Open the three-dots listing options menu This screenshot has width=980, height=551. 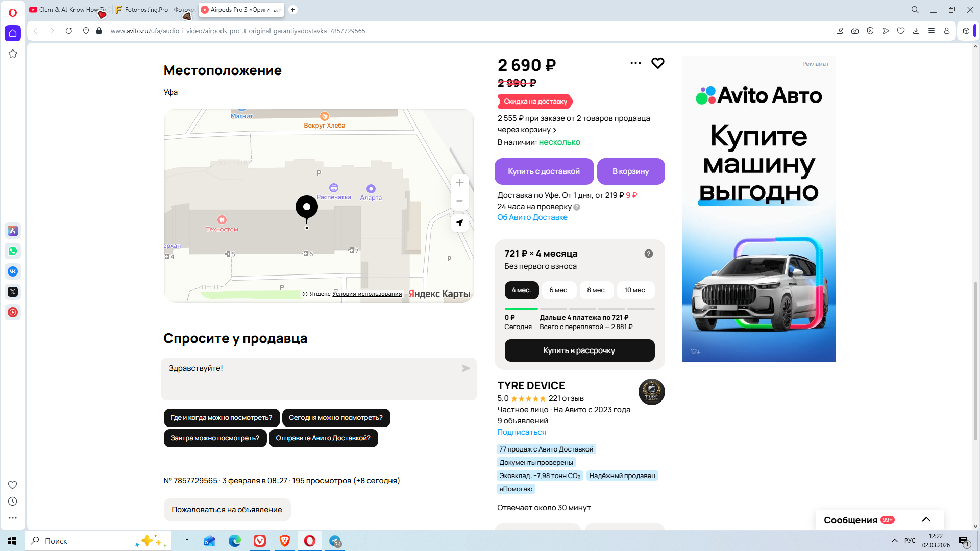(635, 63)
